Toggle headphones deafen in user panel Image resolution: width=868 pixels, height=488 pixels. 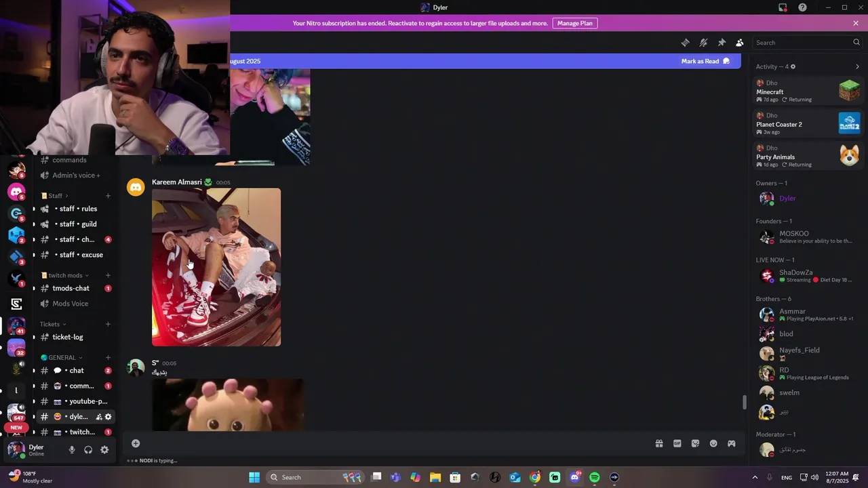[x=88, y=449]
